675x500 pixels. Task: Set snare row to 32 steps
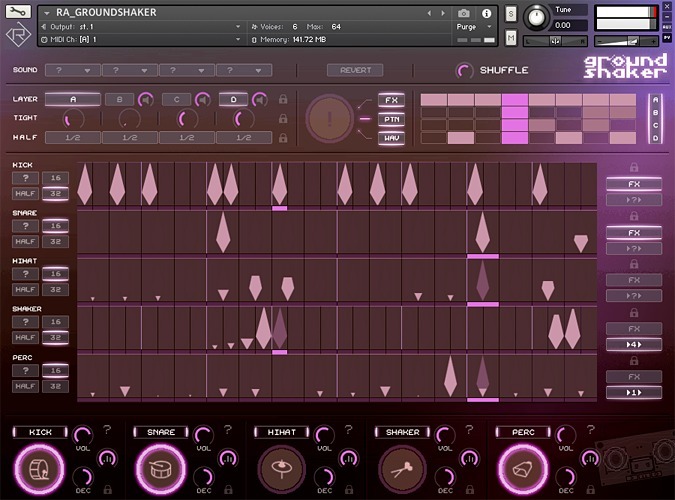(x=56, y=242)
